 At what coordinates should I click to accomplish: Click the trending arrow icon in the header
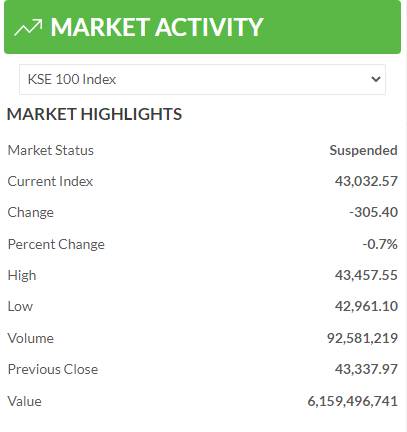pyautogui.click(x=28, y=27)
